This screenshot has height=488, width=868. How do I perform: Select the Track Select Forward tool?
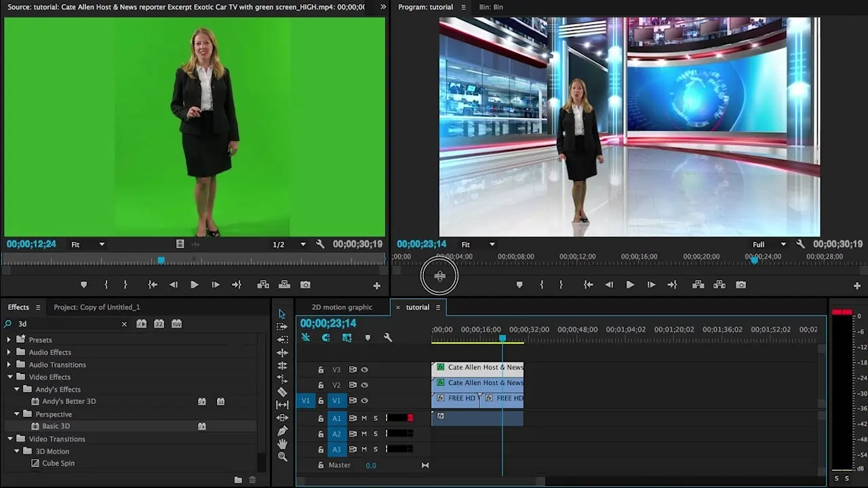point(282,327)
